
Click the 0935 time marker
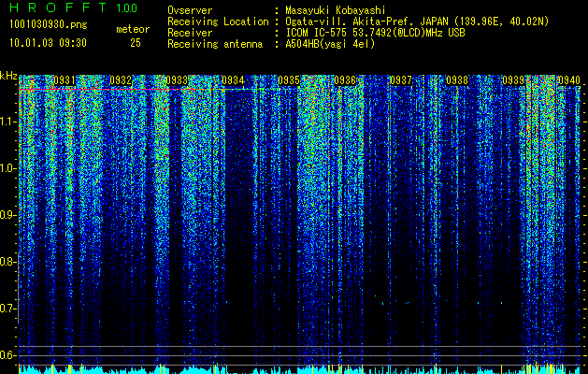pyautogui.click(x=289, y=80)
